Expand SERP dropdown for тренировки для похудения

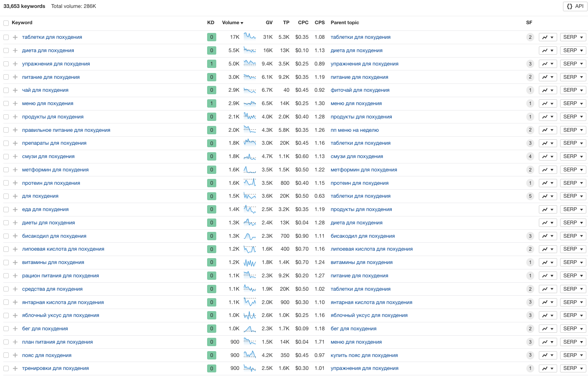(x=573, y=368)
